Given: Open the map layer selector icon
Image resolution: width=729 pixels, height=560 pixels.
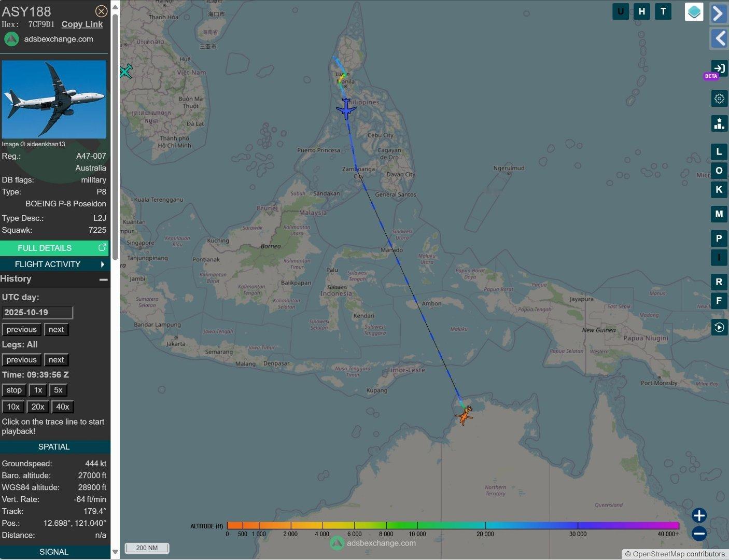Looking at the screenshot, I should point(694,11).
